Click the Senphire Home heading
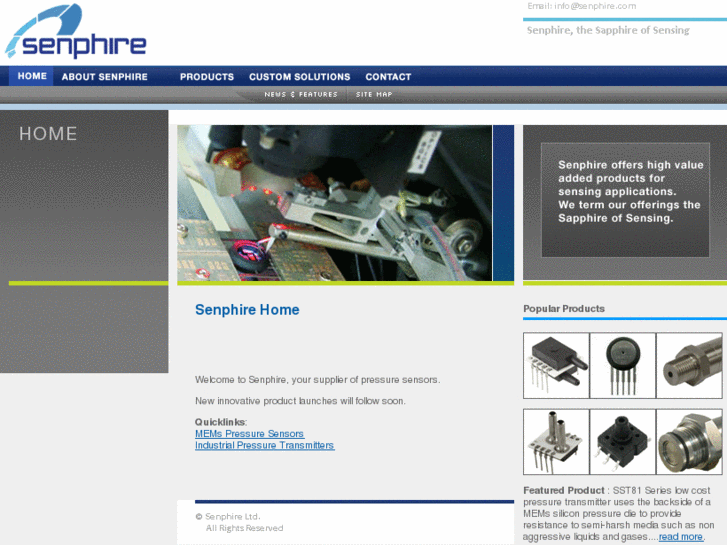This screenshot has height=545, width=727. tap(247, 309)
